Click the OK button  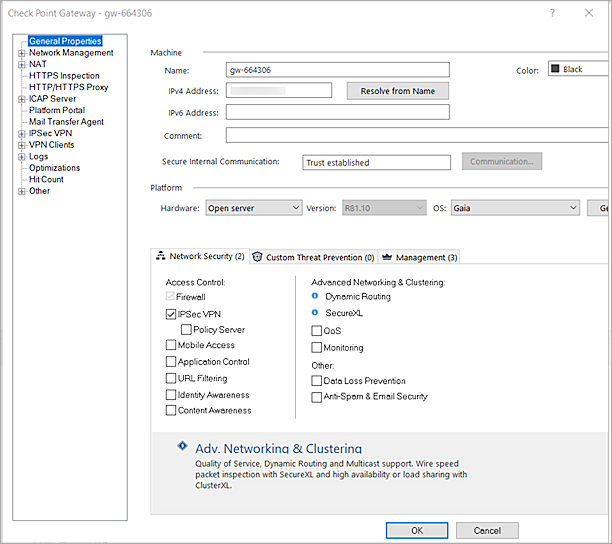click(x=417, y=530)
